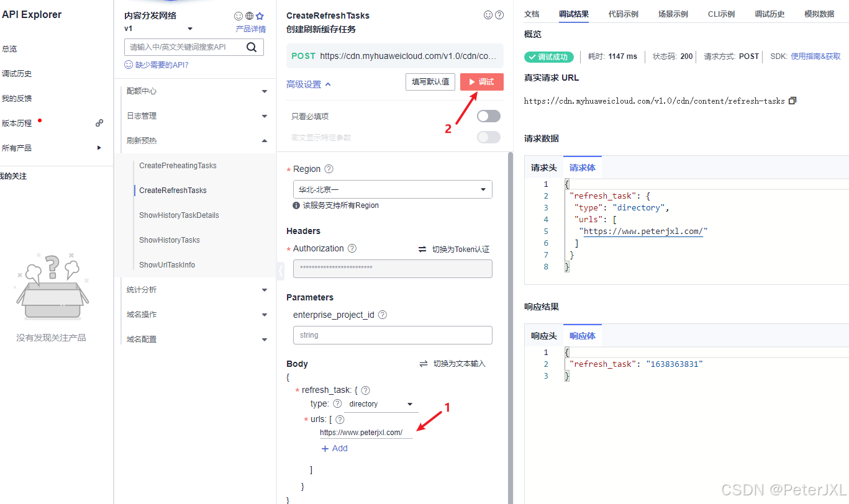
Task: Click the search magnifier icon in API search box
Action: coord(252,47)
